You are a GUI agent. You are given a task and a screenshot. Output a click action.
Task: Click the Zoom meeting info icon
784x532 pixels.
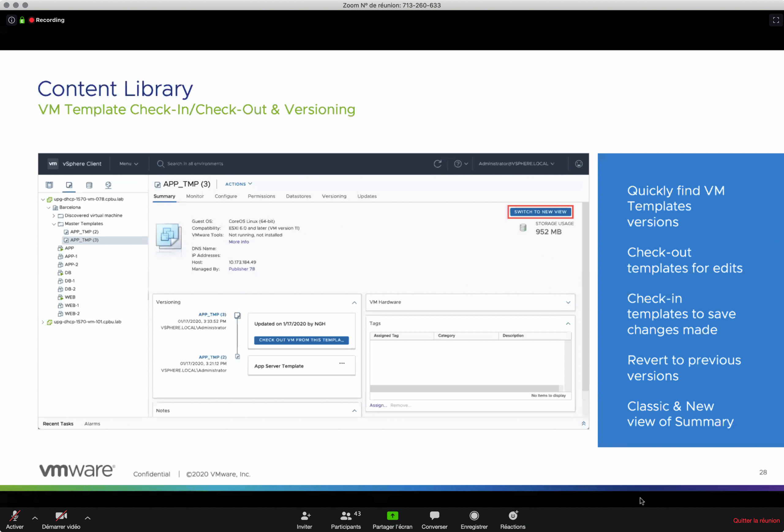point(11,20)
